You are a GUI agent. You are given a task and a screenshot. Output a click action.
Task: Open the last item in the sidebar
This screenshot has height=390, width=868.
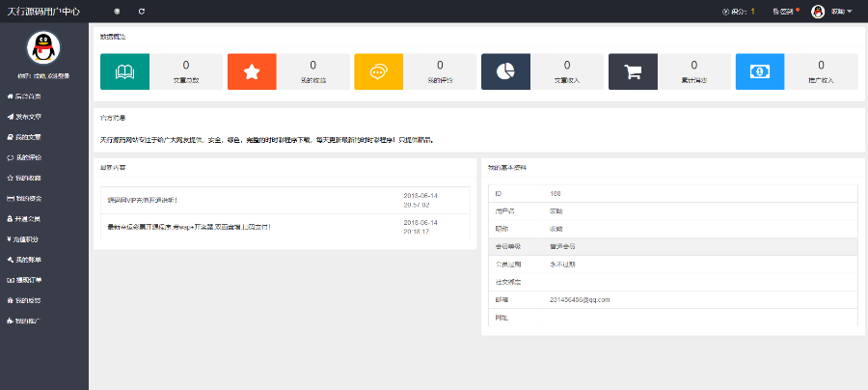click(x=25, y=320)
